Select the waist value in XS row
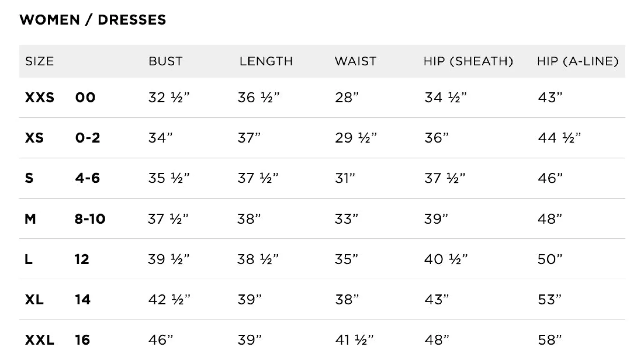This screenshot has width=644, height=361. click(x=355, y=138)
